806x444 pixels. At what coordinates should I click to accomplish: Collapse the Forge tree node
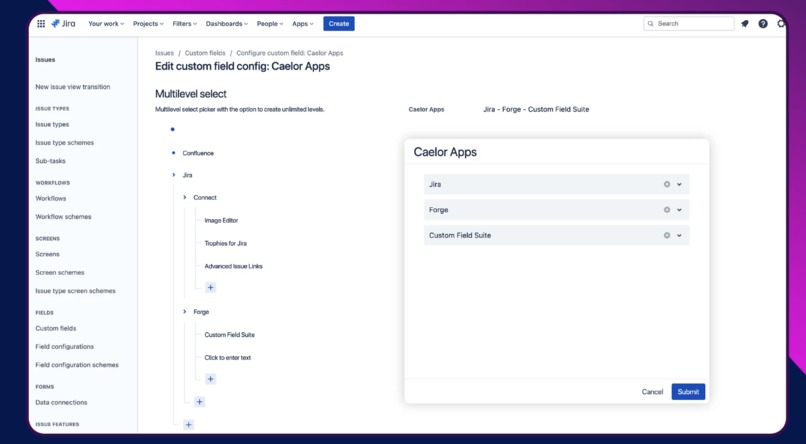click(185, 312)
